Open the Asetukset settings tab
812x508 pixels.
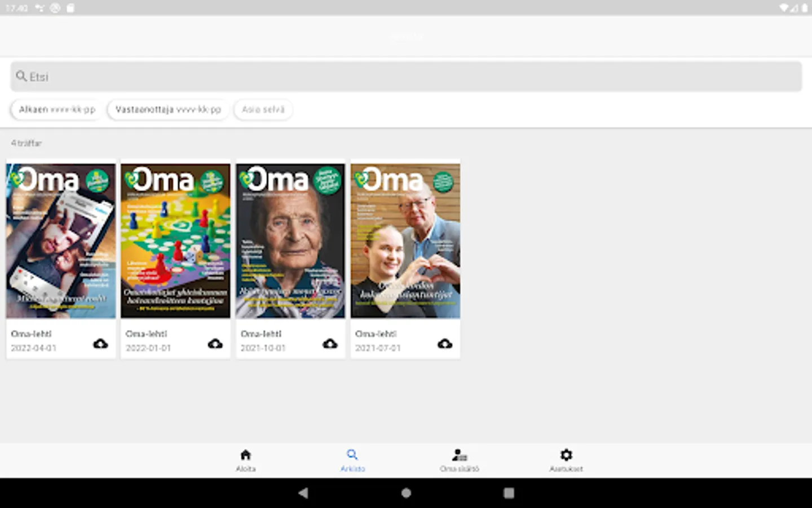(x=566, y=461)
